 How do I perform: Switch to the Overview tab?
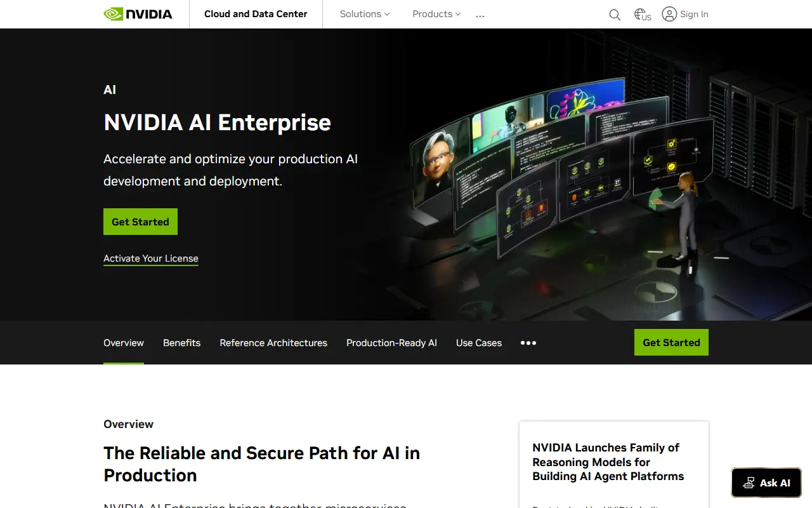click(x=124, y=343)
